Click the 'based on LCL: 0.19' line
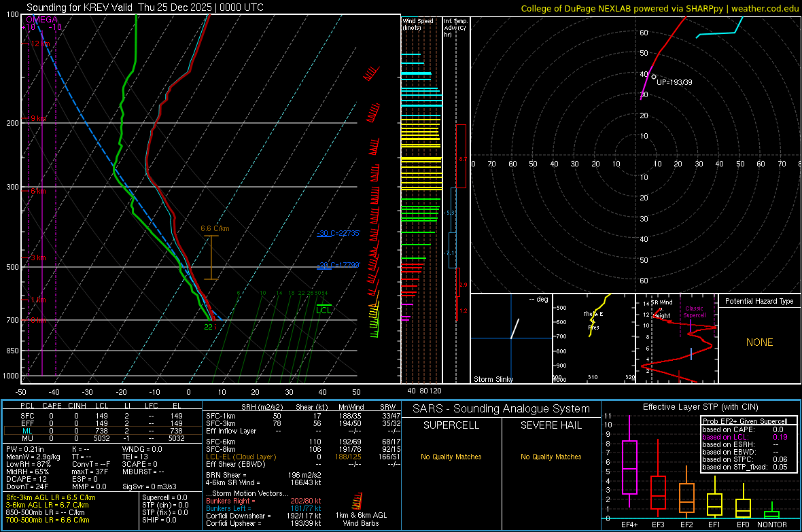The image size is (802, 532). click(x=745, y=437)
